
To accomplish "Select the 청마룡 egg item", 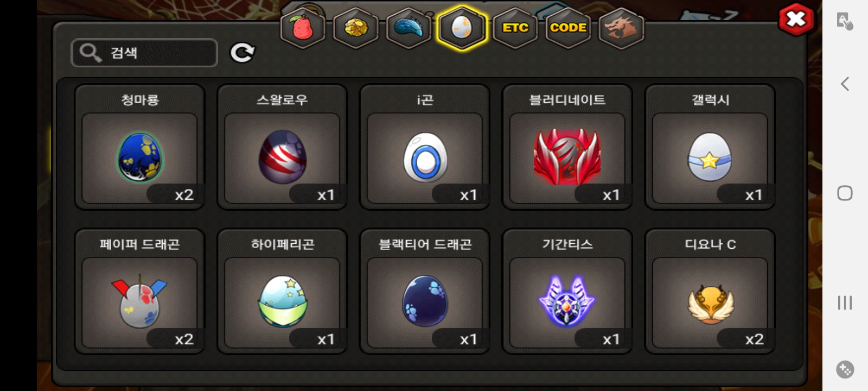I will [x=139, y=147].
